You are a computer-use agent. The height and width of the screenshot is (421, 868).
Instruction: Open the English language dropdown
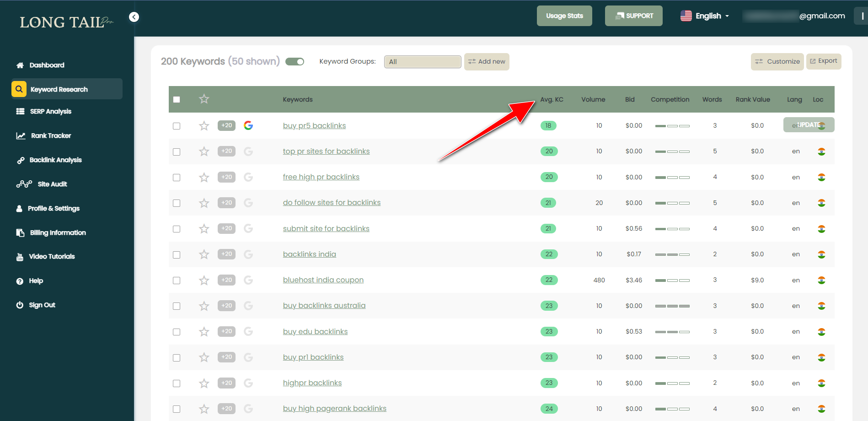pyautogui.click(x=705, y=16)
